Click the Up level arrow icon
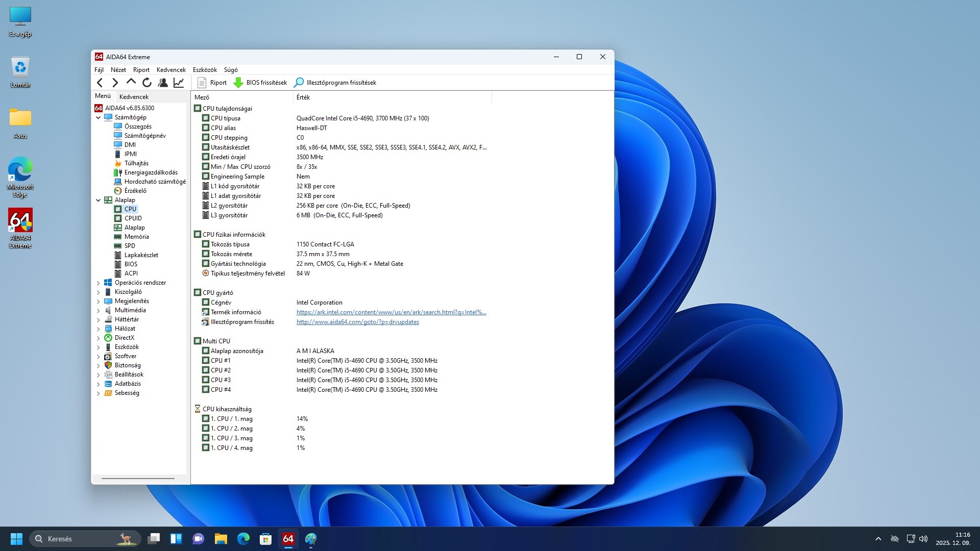This screenshot has height=551, width=980. (131, 82)
